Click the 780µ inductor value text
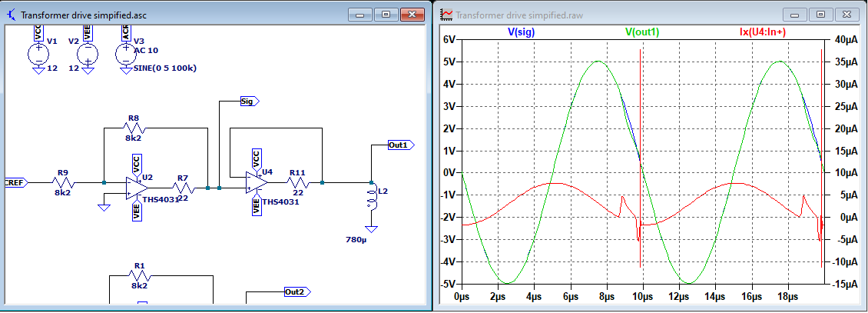The width and height of the screenshot is (868, 313). coord(358,239)
